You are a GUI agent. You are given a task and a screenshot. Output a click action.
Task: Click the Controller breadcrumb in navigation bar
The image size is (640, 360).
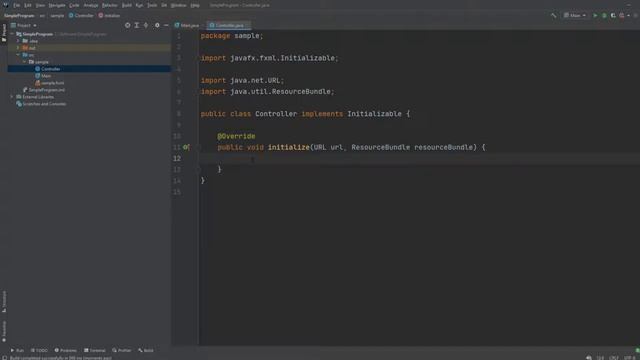(x=81, y=16)
